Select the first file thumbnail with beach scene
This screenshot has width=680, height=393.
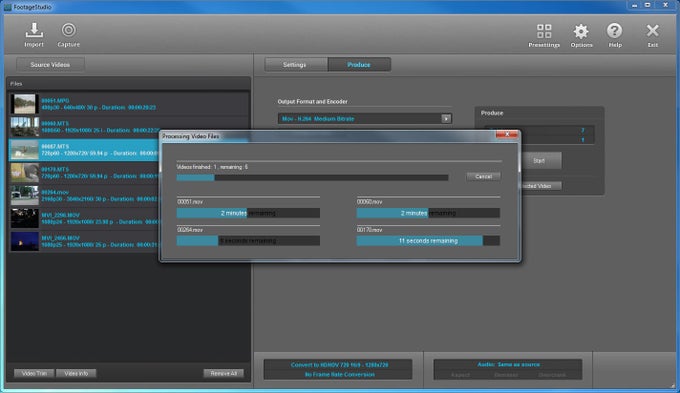pyautogui.click(x=24, y=104)
